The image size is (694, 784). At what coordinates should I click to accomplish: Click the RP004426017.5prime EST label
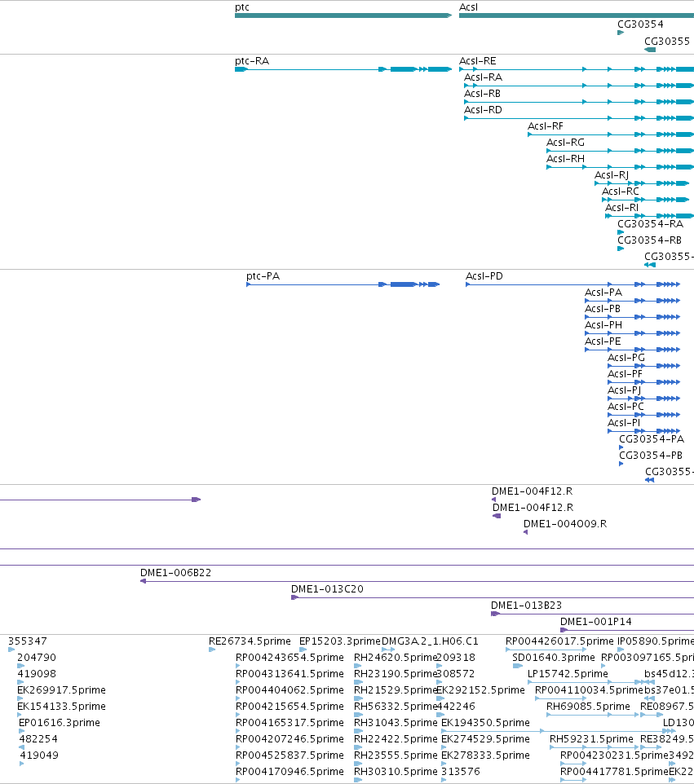559,641
